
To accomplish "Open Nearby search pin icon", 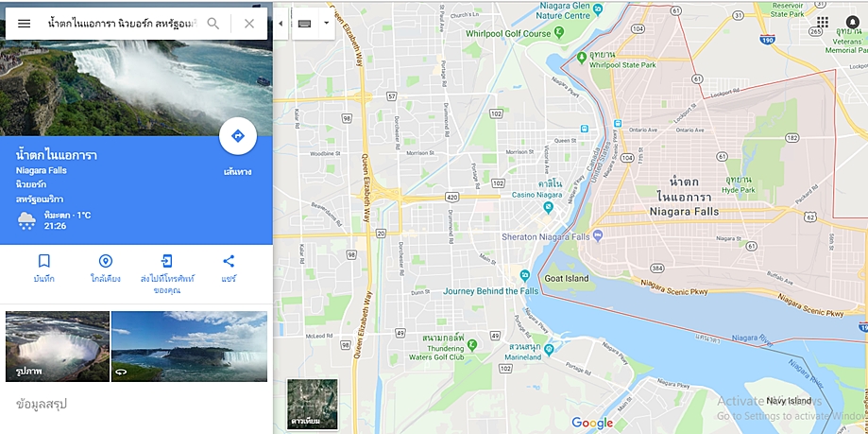I will pos(105,261).
